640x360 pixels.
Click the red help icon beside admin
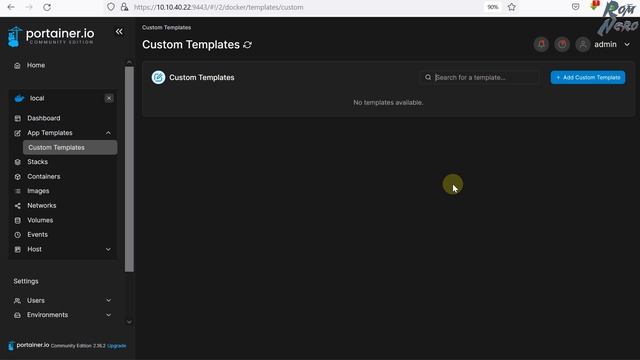coord(562,44)
